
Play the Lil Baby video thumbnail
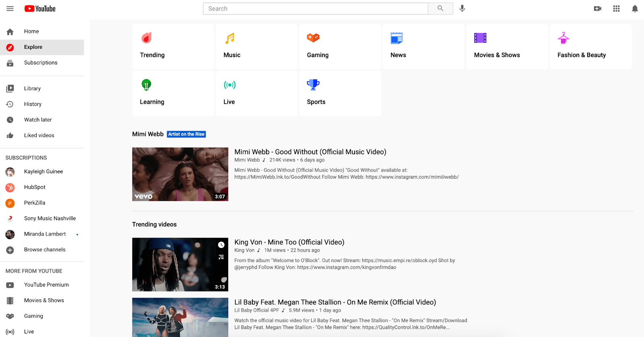(x=180, y=317)
